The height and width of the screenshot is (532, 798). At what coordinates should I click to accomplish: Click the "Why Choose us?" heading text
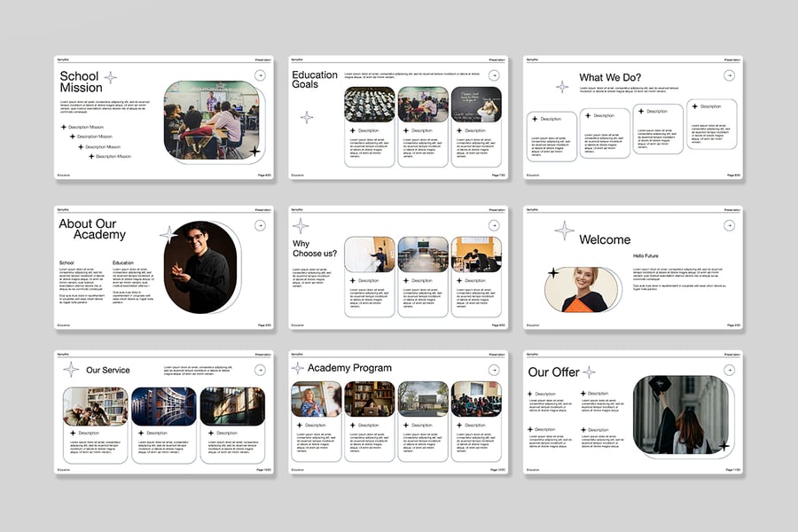[315, 248]
